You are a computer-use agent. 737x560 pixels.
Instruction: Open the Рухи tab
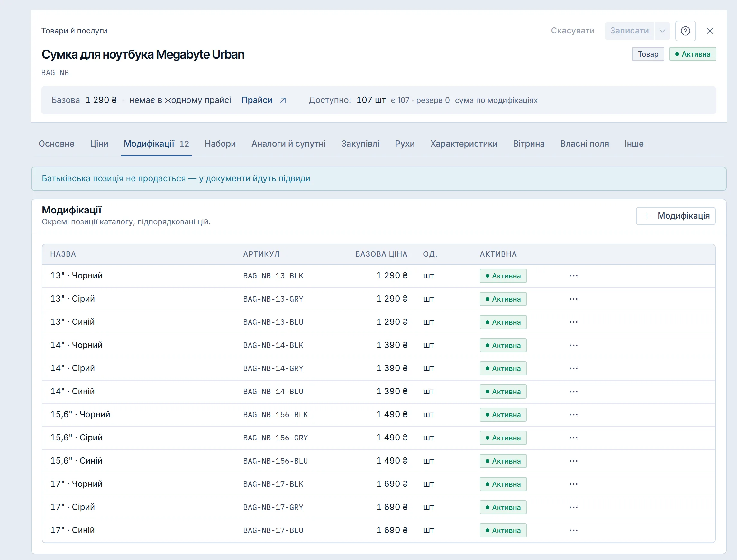tap(405, 144)
